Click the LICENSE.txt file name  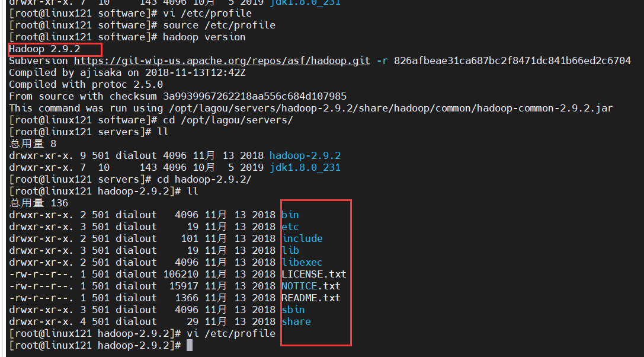click(314, 275)
